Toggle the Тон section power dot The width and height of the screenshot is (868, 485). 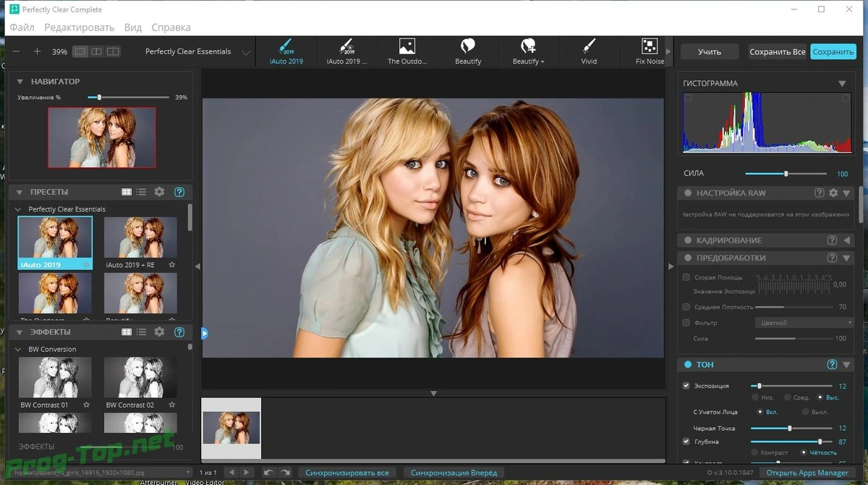pos(686,364)
